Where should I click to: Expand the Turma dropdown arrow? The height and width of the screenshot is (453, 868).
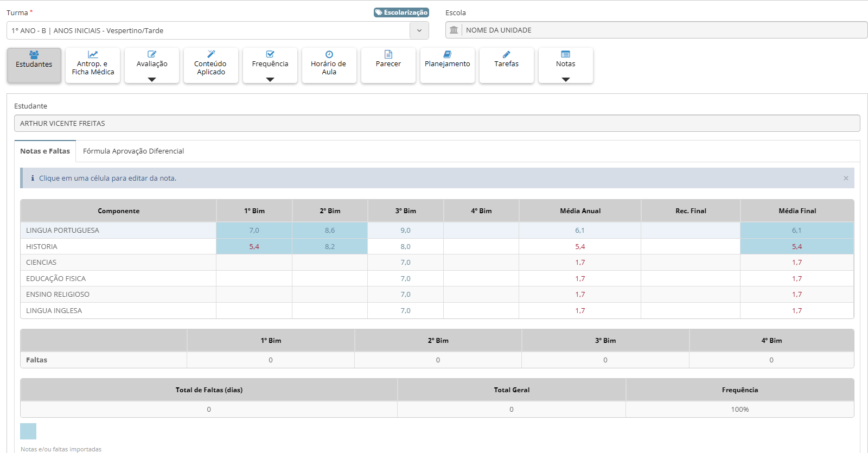tap(419, 30)
